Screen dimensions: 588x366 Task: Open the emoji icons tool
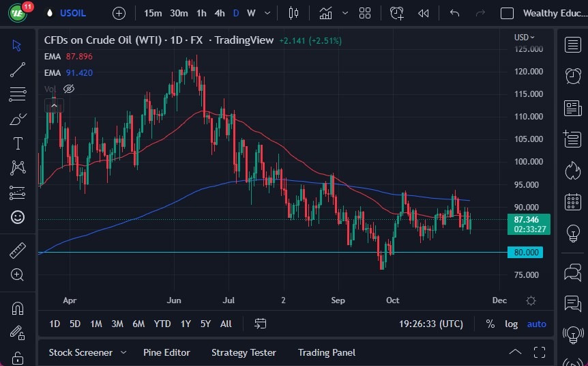pos(18,217)
